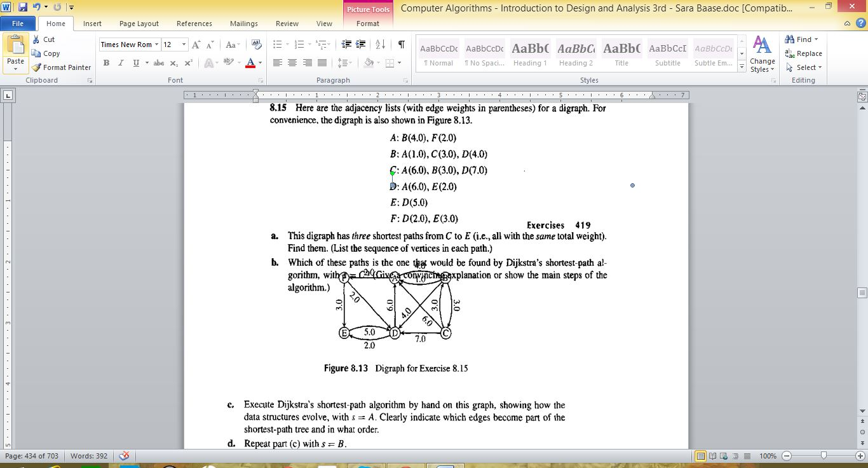This screenshot has height=468, width=868.
Task: Apply the Heading 1 style
Action: coord(531,54)
